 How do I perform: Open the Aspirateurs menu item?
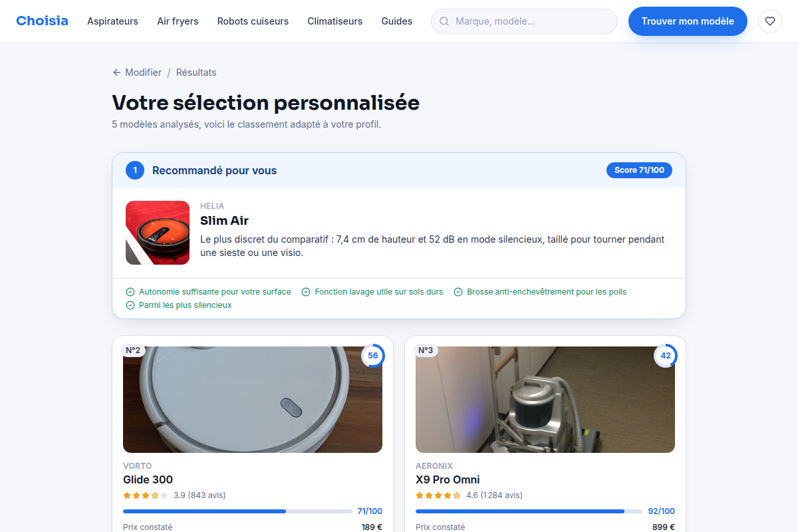(x=112, y=21)
